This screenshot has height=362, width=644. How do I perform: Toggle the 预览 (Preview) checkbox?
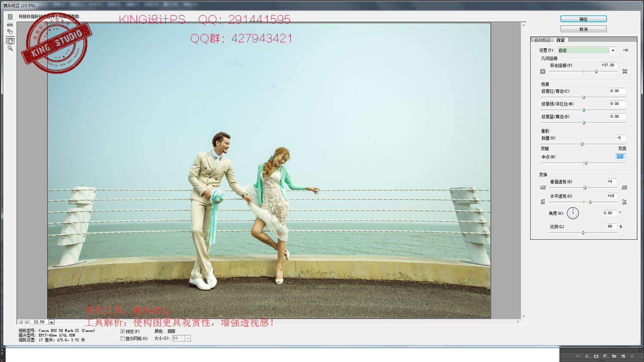click(122, 332)
